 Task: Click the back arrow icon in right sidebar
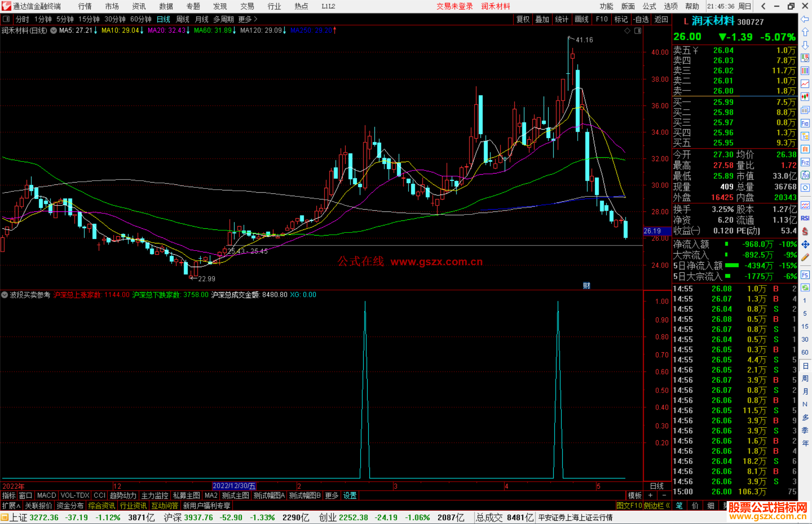click(805, 19)
